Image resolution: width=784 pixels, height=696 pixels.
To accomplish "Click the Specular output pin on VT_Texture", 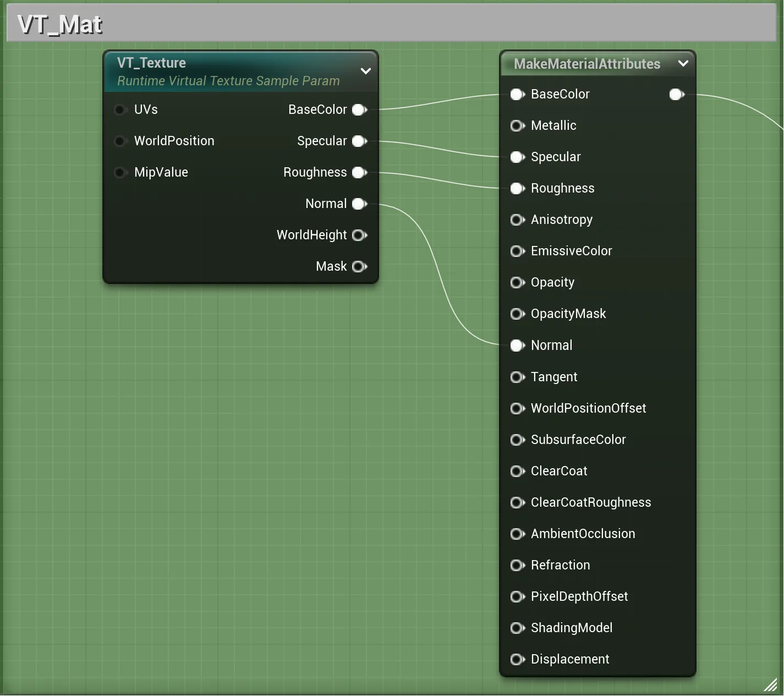I will [359, 141].
